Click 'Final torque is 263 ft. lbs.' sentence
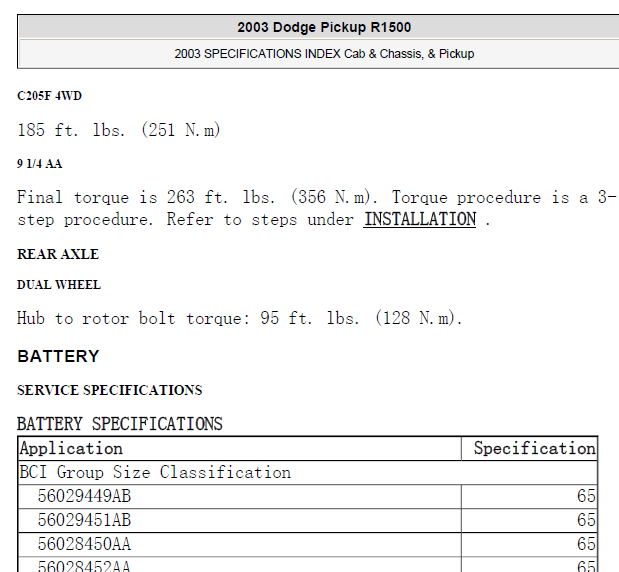 pos(316,208)
